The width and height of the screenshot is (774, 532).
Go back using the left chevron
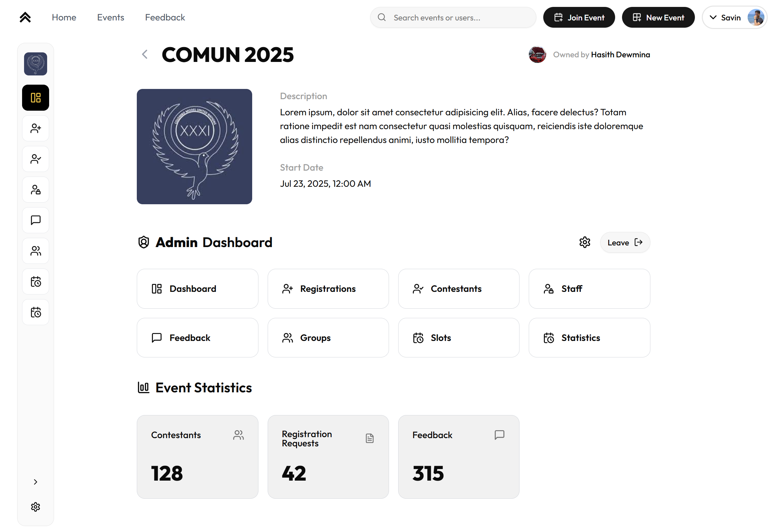[145, 54]
